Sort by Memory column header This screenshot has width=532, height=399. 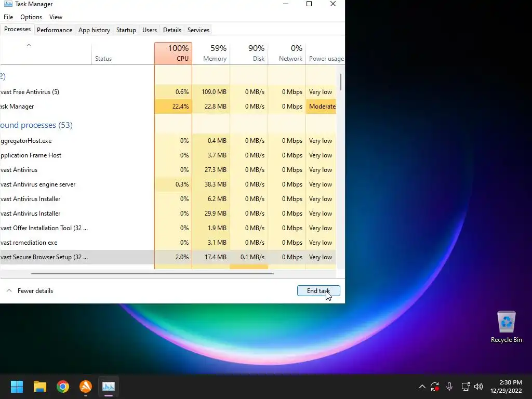(x=211, y=54)
